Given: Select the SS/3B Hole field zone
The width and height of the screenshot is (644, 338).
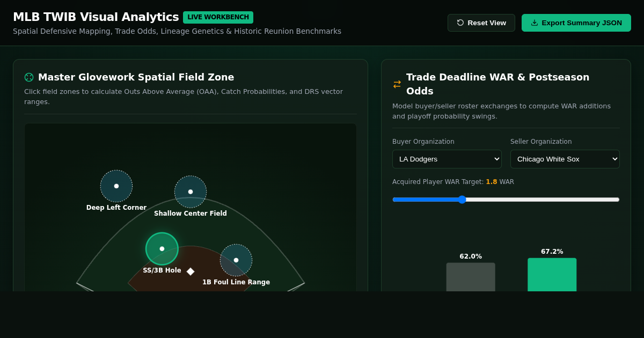Looking at the screenshot, I should point(162,249).
